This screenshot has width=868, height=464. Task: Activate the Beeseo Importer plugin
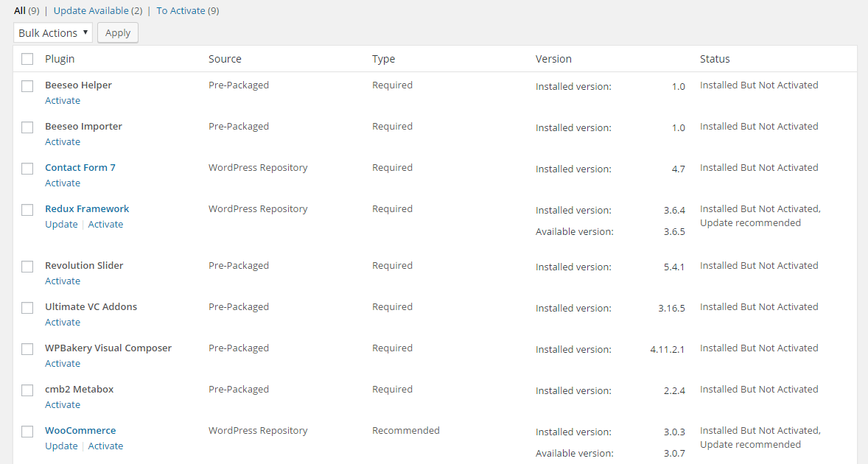[63, 142]
